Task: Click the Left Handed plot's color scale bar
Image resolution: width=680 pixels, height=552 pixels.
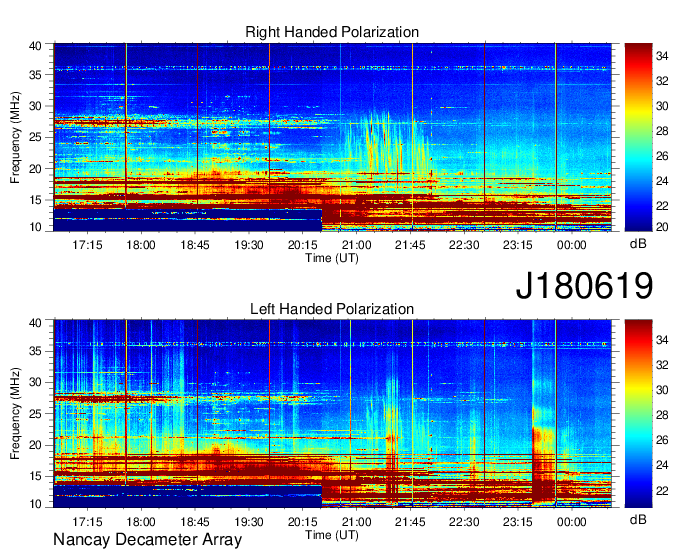Action: (638, 414)
